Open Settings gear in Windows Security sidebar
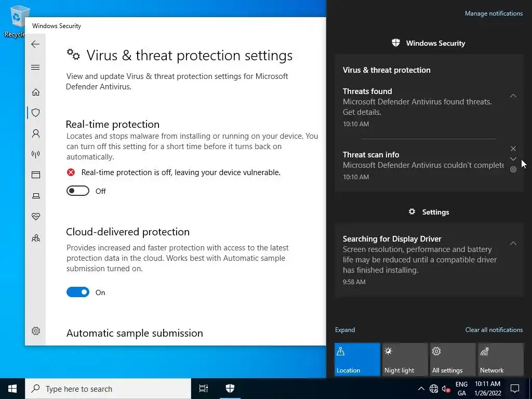The height and width of the screenshot is (399, 532). click(36, 331)
